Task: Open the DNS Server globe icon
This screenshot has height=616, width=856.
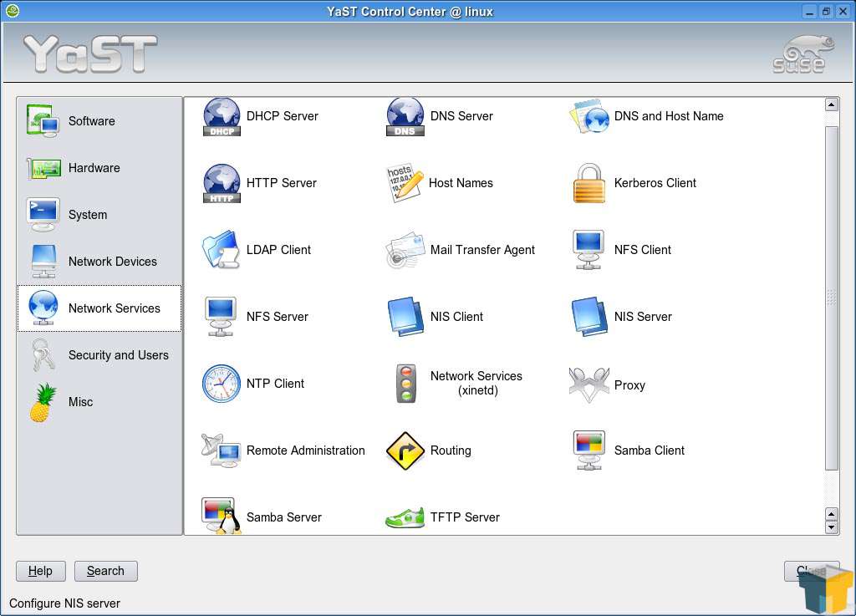Action: pos(405,116)
